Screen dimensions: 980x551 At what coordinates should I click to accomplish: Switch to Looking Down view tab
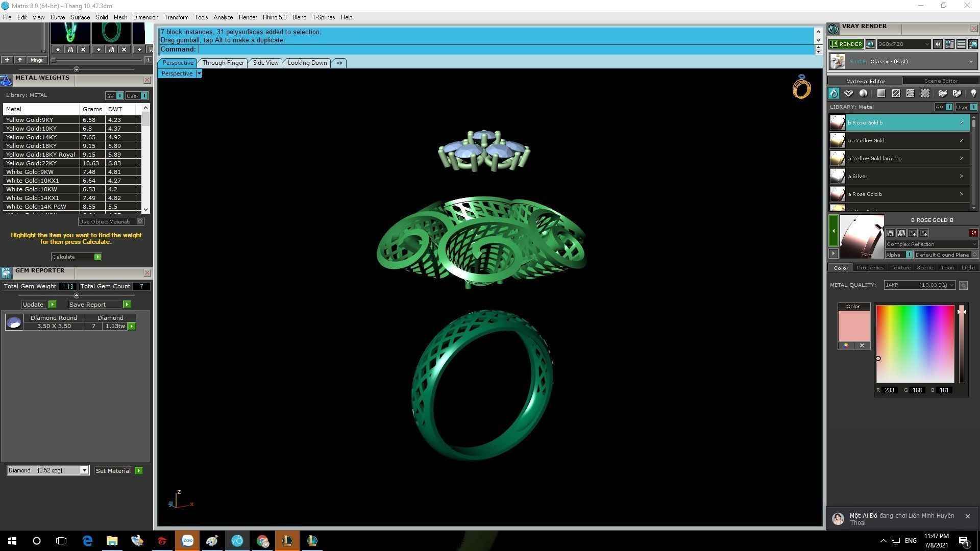[x=307, y=63]
